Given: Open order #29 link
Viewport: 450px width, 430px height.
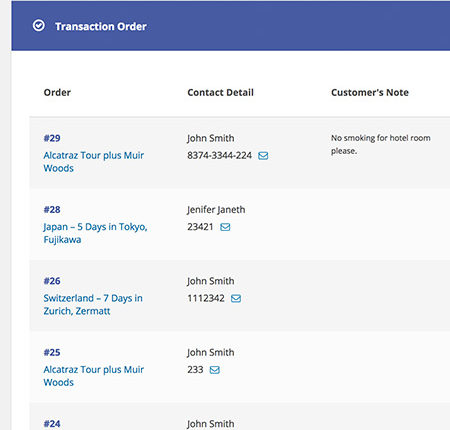Looking at the screenshot, I should tap(52, 138).
